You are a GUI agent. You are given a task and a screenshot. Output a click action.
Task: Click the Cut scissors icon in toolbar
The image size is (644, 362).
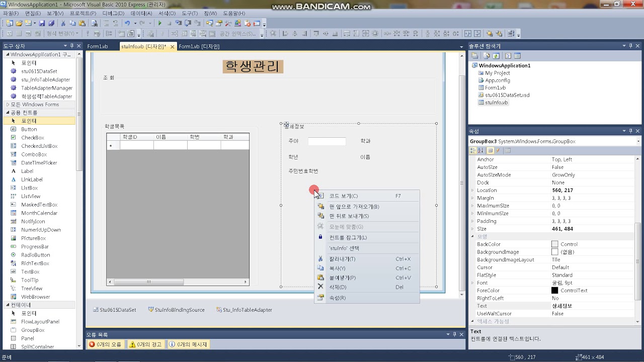pos(63,23)
